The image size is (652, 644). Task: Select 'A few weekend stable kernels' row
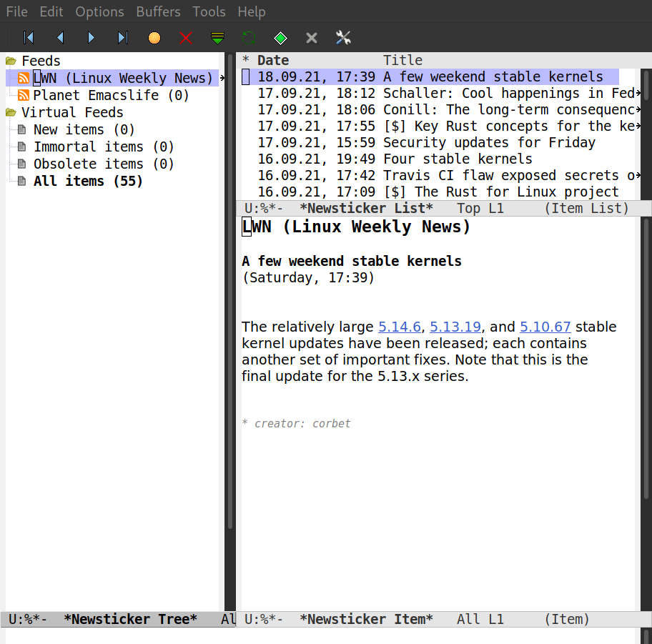430,76
